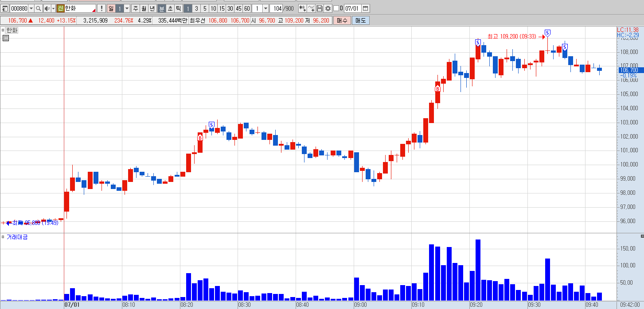Click the add candle indicator icon
Viewport: 644px width, 309px height.
(x=302, y=8)
